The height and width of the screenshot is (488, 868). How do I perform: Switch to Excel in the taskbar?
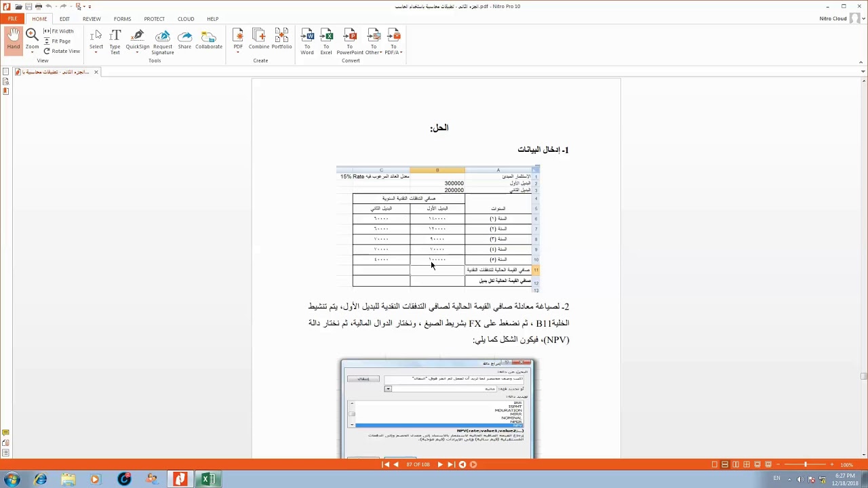click(x=208, y=480)
